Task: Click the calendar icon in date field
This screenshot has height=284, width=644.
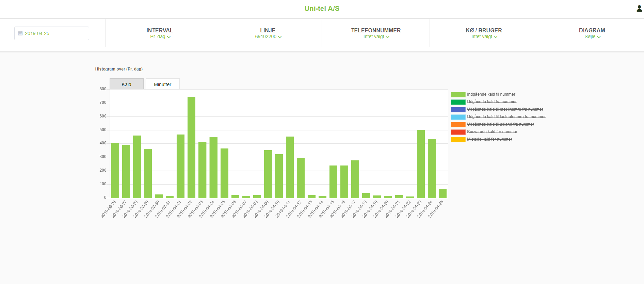Action: point(20,33)
